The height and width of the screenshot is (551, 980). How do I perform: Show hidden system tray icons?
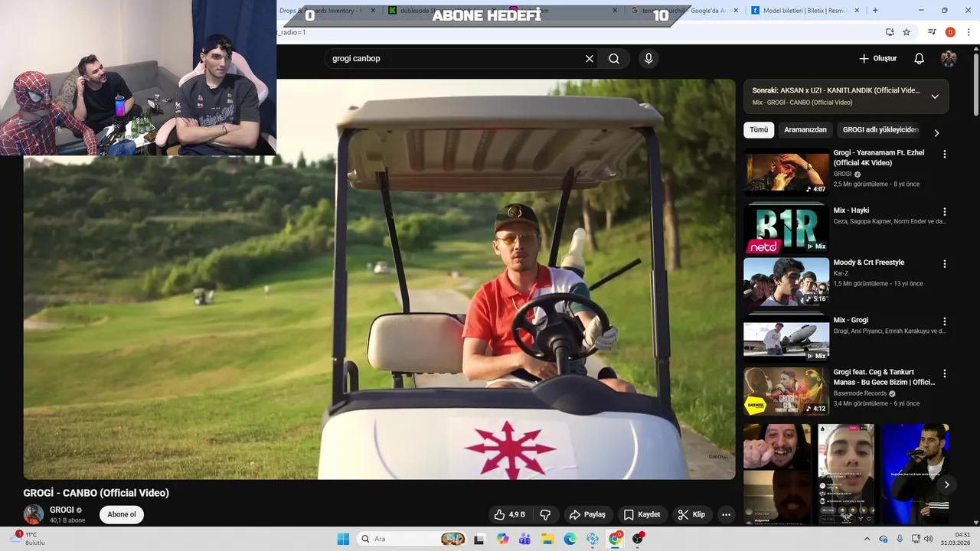tap(867, 539)
